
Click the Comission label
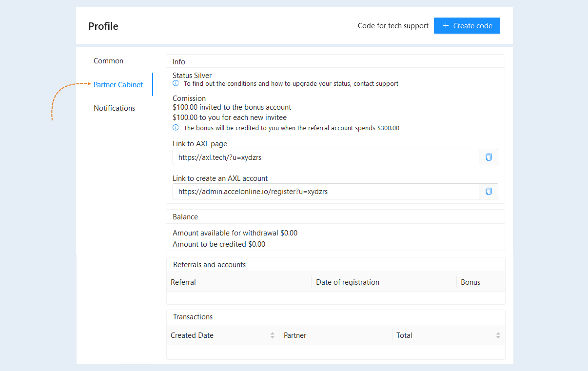click(x=189, y=98)
